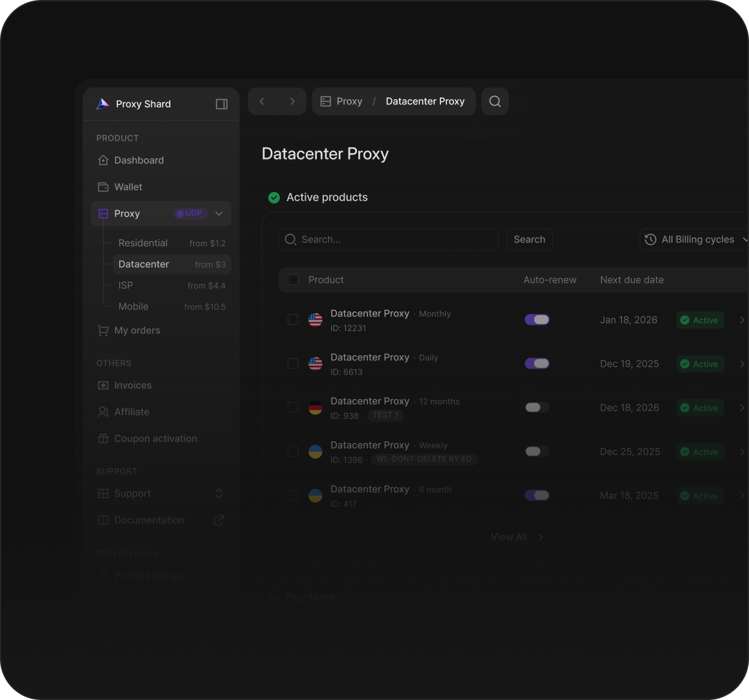Expand the Support section chevrons
Image resolution: width=749 pixels, height=700 pixels.
(x=218, y=493)
